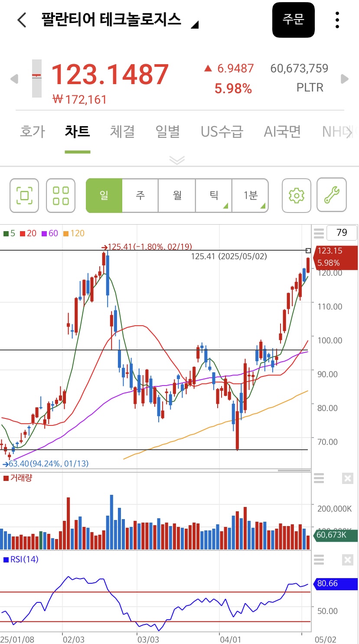Expand the panel with double chevron down

[177, 160]
